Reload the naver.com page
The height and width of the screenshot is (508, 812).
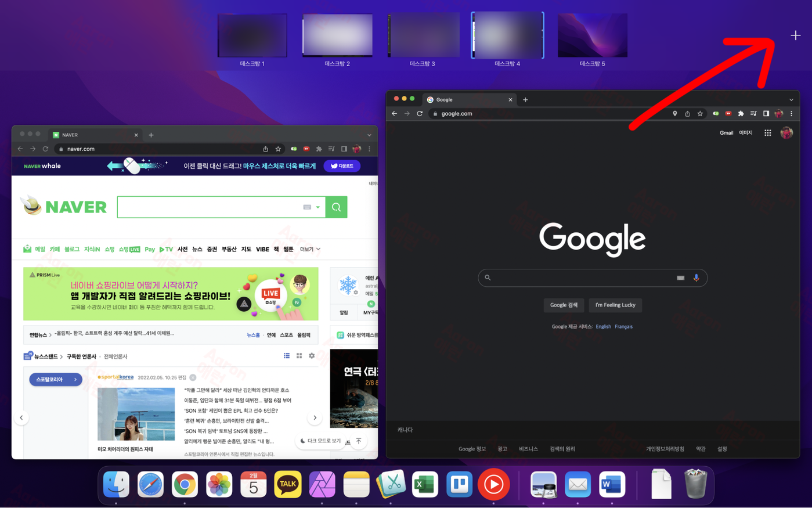(45, 149)
